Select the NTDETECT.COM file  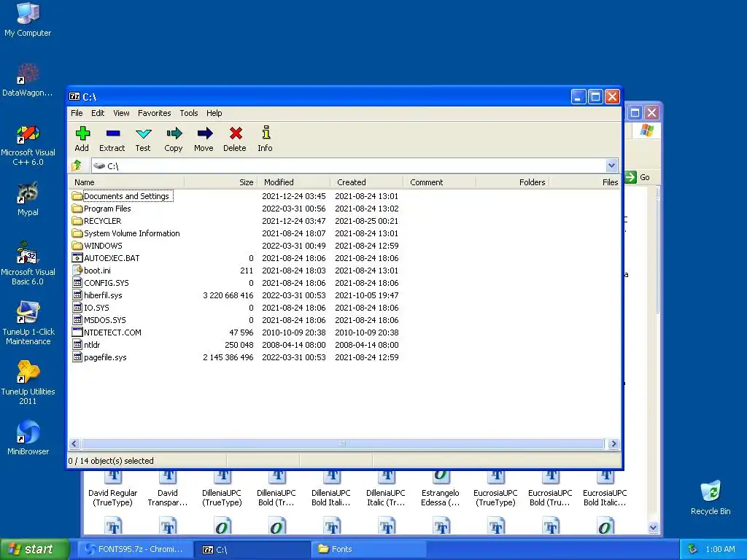pos(107,332)
